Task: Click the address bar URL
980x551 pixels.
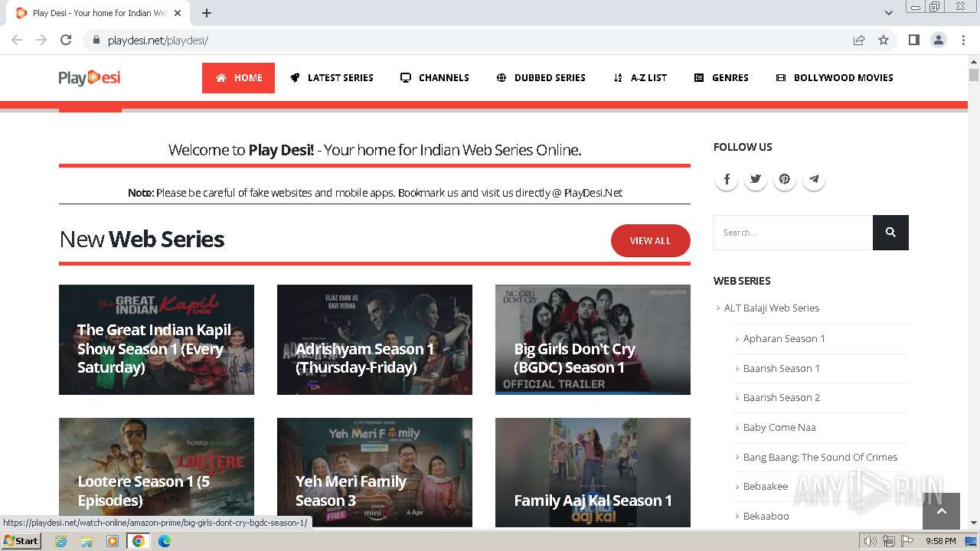Action: tap(158, 40)
